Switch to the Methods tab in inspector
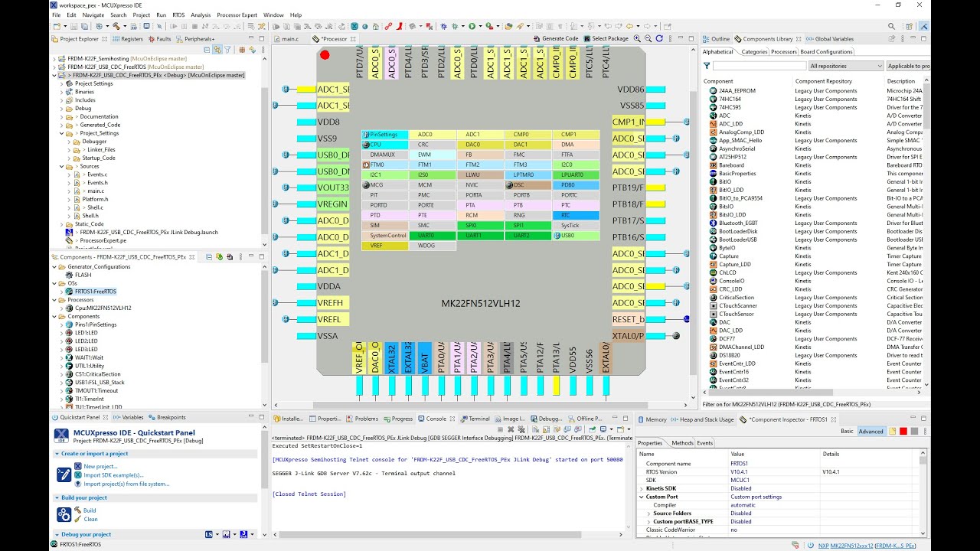 (682, 443)
